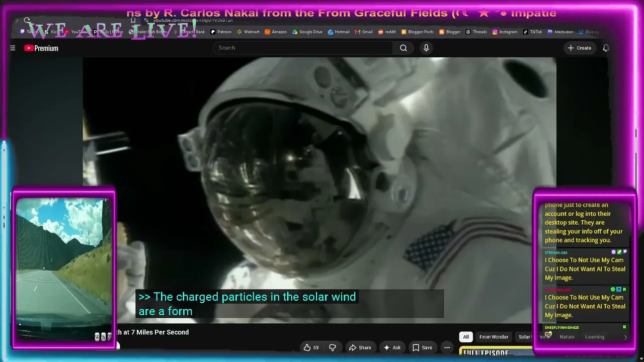The image size is (644, 362).
Task: Save the video to a playlist
Action: coord(422,347)
